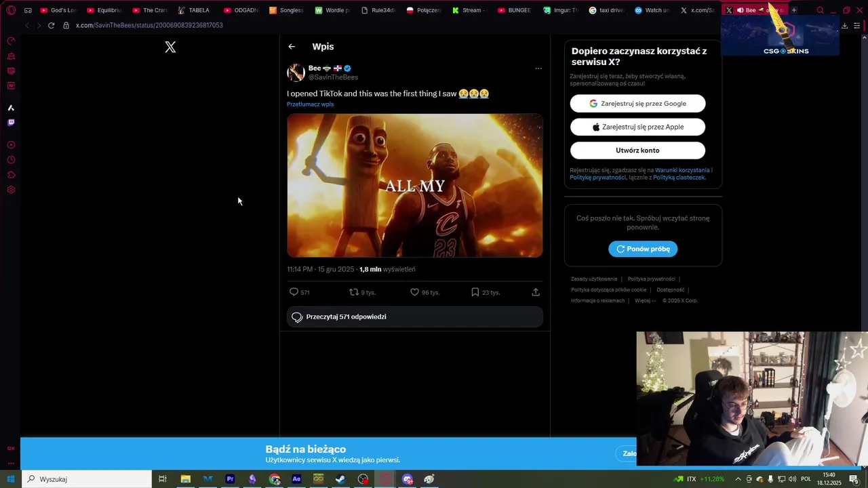868x488 pixels.
Task: Open 'Polityką ciasteczek' link
Action: (679, 178)
